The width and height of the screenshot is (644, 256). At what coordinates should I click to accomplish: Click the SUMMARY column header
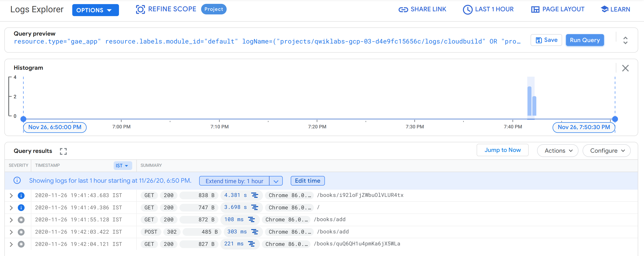click(x=151, y=165)
